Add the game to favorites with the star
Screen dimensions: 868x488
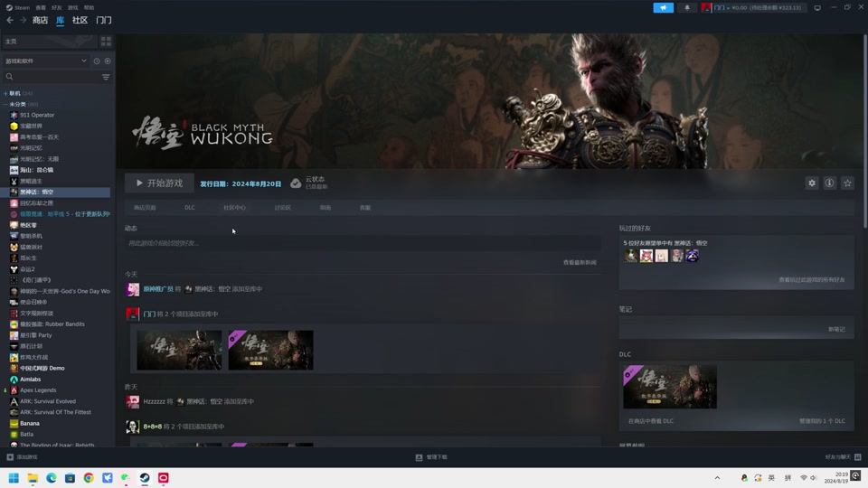pos(847,183)
